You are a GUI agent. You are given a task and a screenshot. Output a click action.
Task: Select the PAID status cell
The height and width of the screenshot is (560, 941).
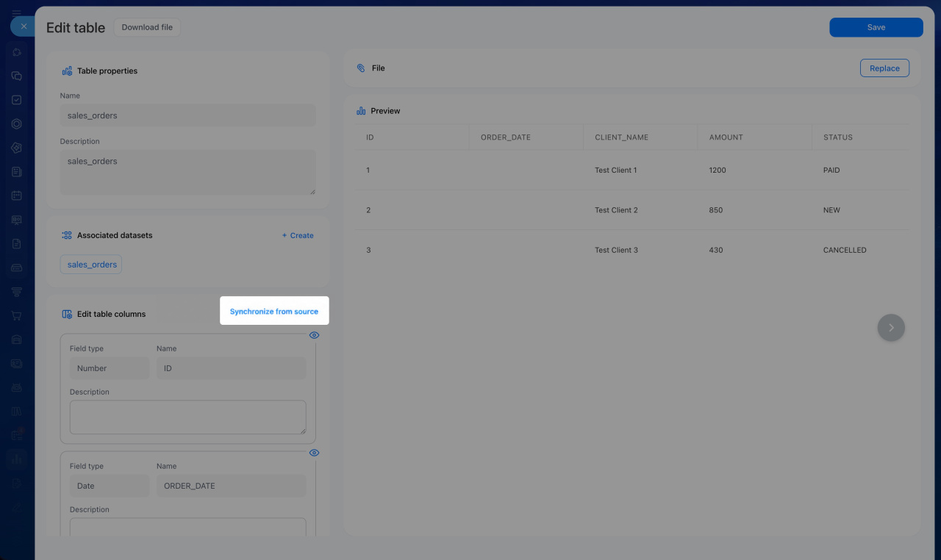pyautogui.click(x=831, y=170)
